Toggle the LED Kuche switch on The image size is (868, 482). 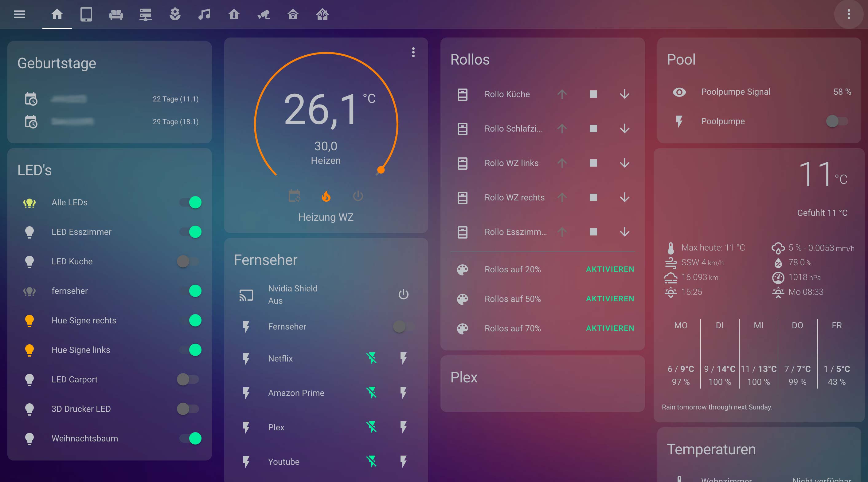coord(188,261)
